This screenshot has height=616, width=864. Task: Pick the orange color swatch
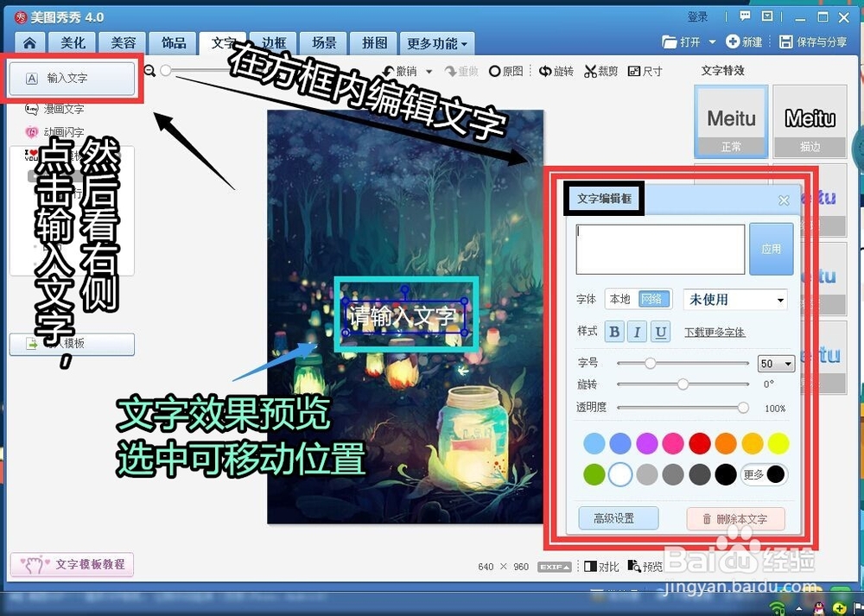pyautogui.click(x=726, y=443)
